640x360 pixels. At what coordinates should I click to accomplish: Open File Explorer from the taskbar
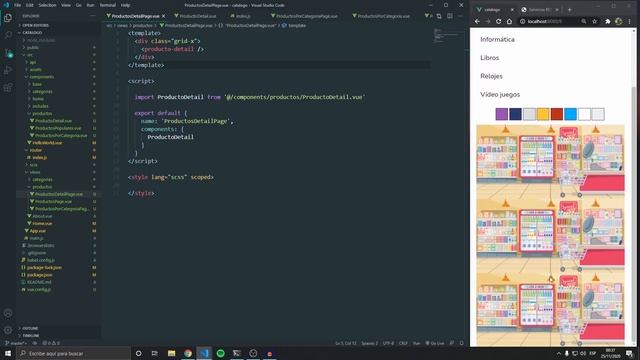point(171,353)
